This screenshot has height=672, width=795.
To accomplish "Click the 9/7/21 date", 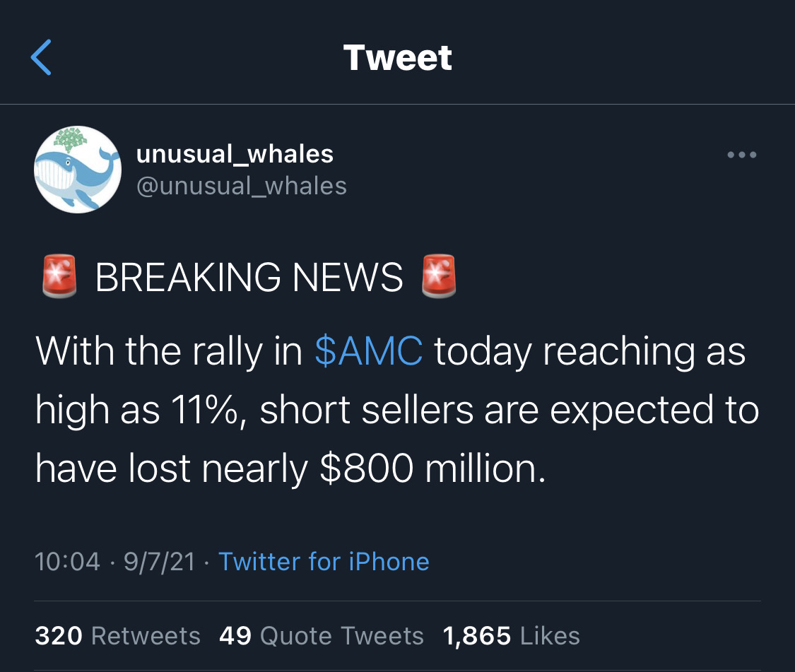I will [x=159, y=562].
